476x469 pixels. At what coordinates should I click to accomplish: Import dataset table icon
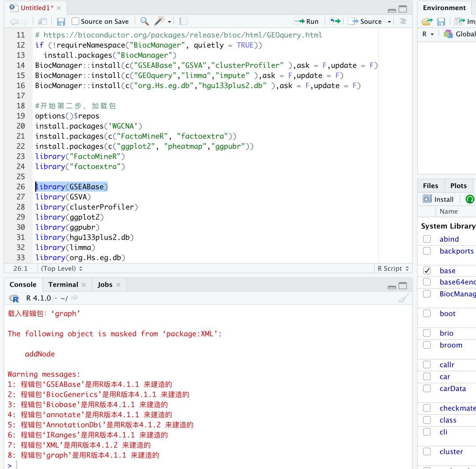(460, 21)
